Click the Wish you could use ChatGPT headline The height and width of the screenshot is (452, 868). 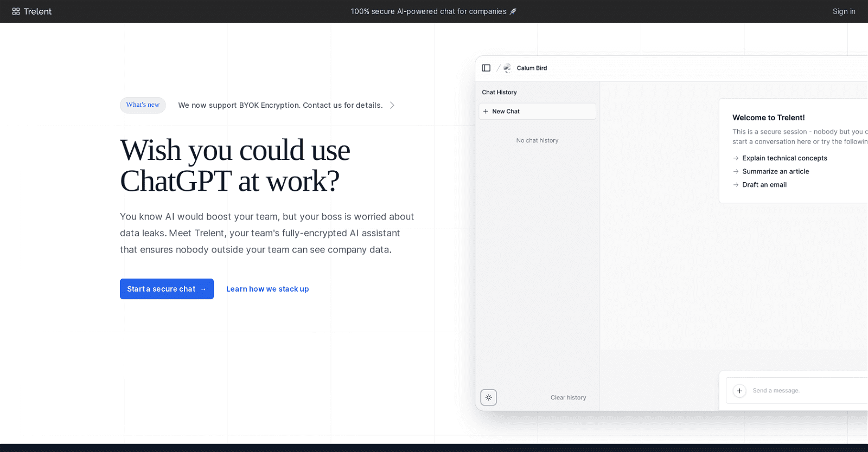point(235,165)
